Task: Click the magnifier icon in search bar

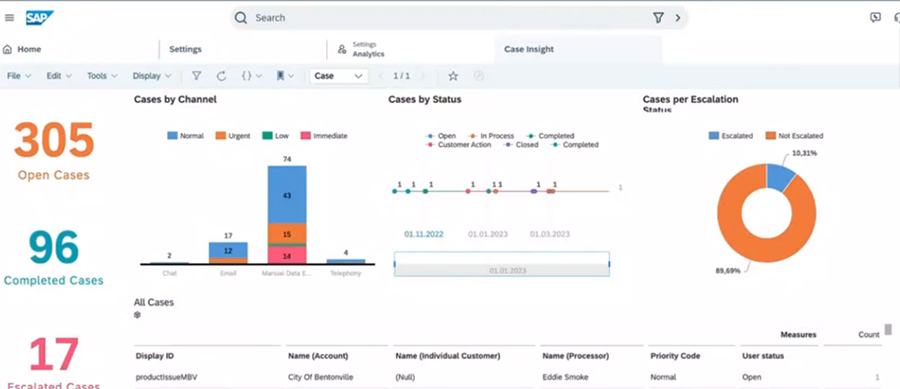Action: pos(241,18)
